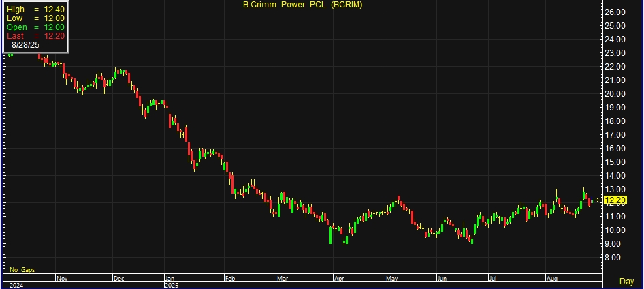Click the Dec label on the time axis

tap(118, 278)
